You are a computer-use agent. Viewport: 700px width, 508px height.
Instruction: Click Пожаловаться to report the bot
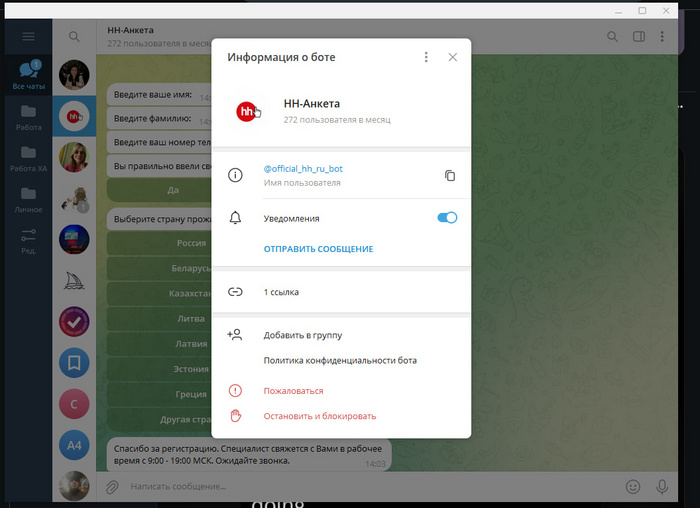pos(293,391)
